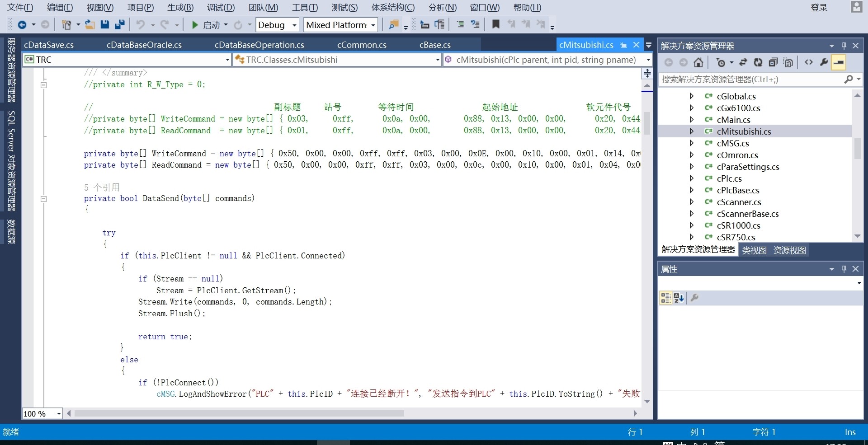Open the 文件(F) menu
Viewport: 868px width, 445px height.
point(20,7)
